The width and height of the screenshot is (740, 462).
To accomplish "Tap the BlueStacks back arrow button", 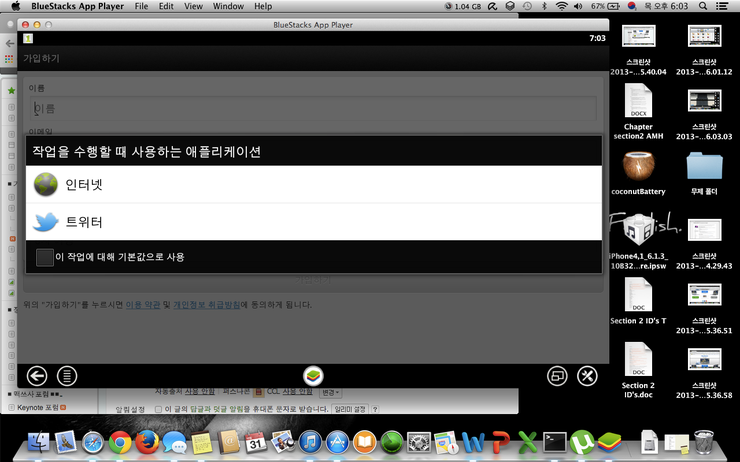I will [x=37, y=376].
